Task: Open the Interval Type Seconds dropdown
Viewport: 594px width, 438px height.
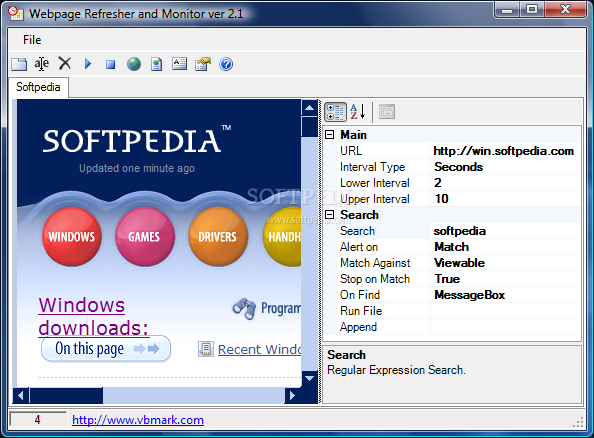Action: tap(505, 167)
